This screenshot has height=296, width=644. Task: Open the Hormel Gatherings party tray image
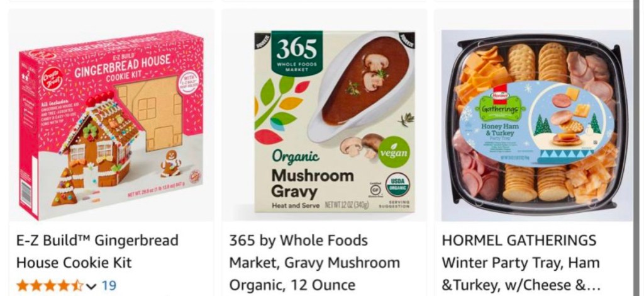coord(536,125)
